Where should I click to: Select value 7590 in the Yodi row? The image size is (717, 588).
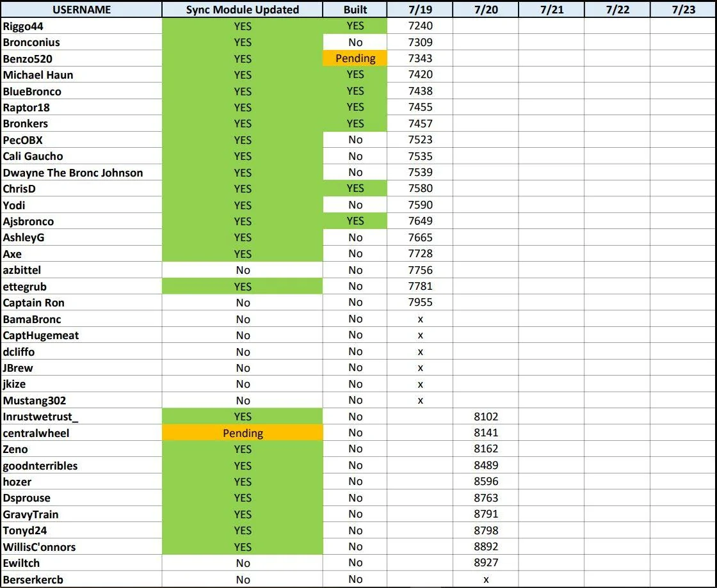tap(420, 205)
